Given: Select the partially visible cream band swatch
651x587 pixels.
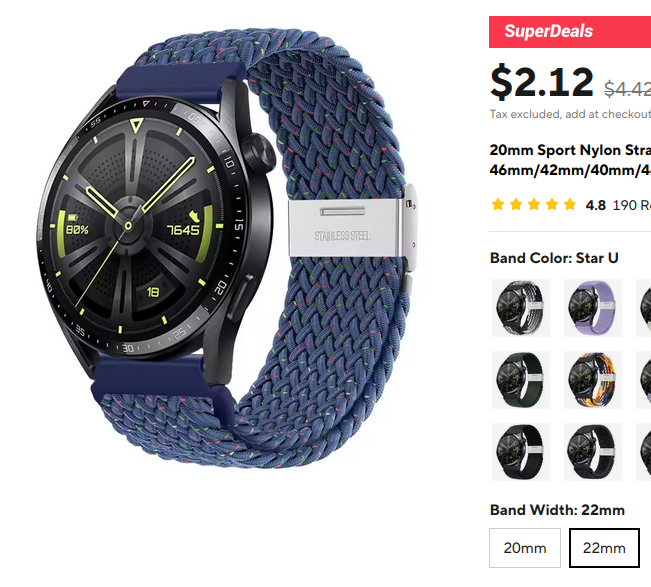Looking at the screenshot, I should tap(644, 308).
